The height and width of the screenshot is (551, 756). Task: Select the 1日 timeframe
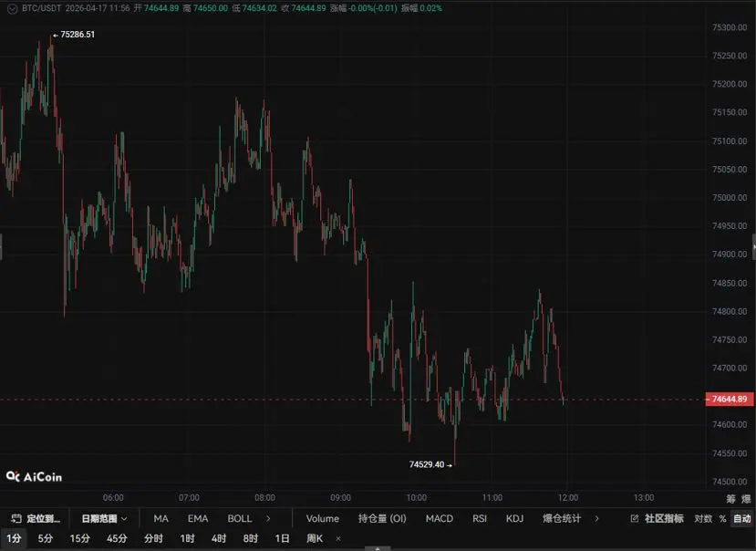pyautogui.click(x=282, y=538)
